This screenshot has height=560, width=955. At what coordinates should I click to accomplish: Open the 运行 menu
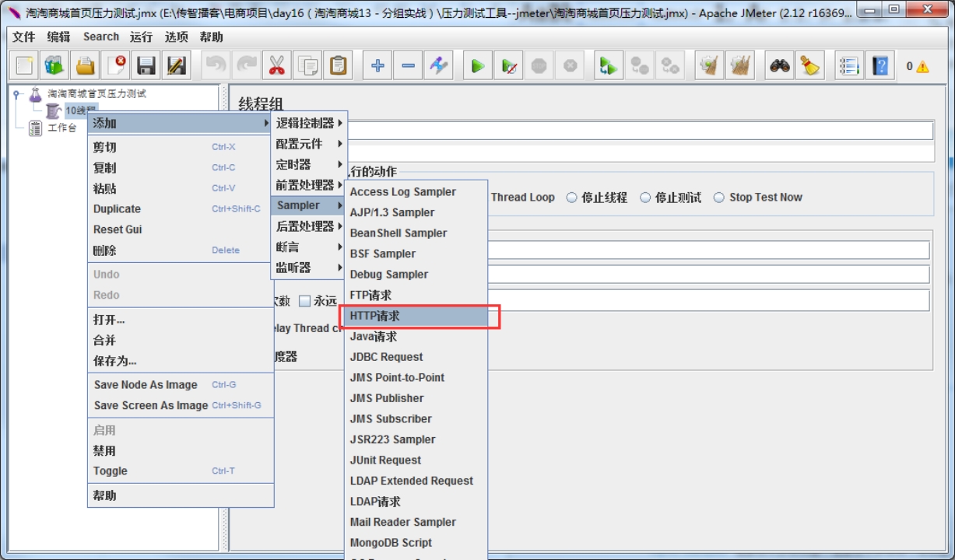pyautogui.click(x=142, y=37)
